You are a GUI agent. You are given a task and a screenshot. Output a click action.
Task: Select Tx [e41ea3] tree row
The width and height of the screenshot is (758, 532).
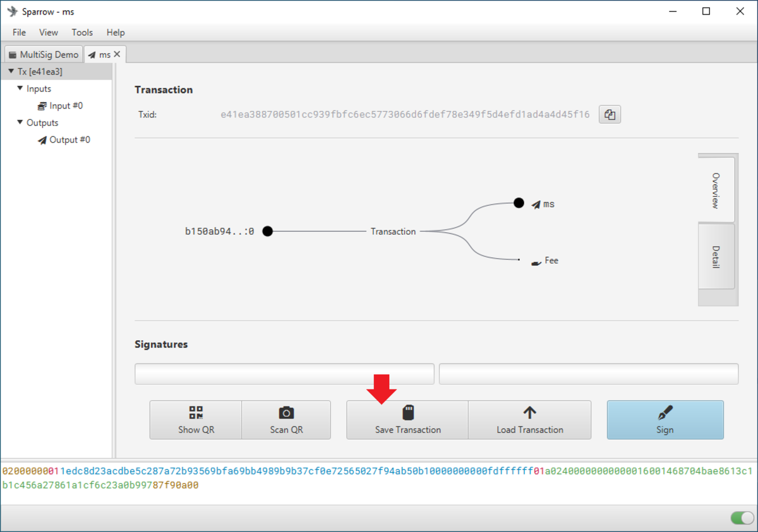click(x=56, y=71)
